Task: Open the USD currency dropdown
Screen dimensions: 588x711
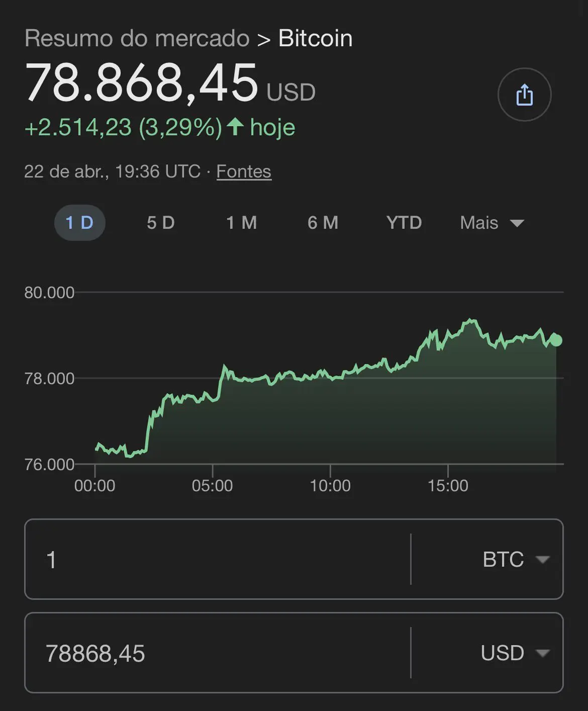Action: pos(514,653)
